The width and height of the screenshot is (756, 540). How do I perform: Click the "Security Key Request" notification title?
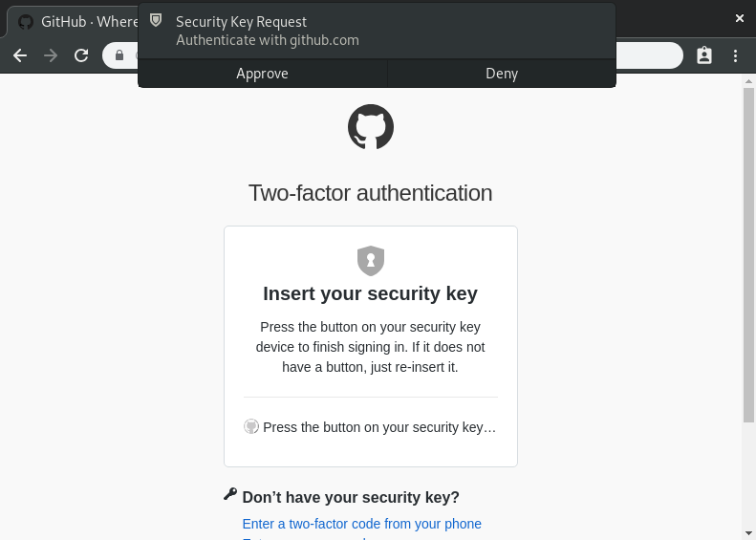click(241, 22)
